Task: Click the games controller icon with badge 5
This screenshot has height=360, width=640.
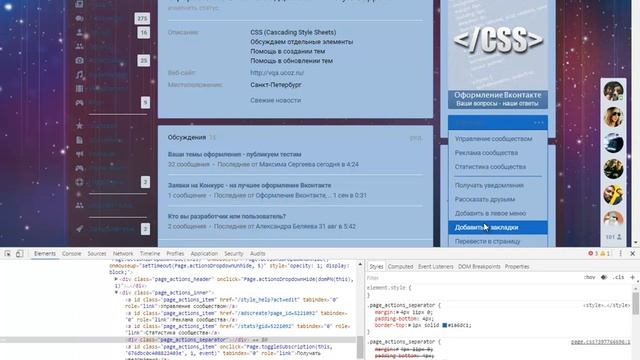Action: click(x=80, y=103)
